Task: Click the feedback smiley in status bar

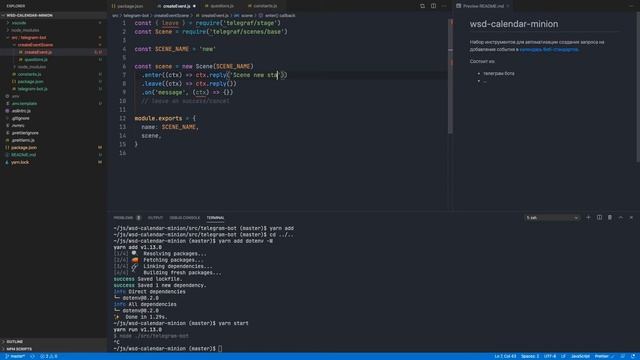Action: (622, 356)
